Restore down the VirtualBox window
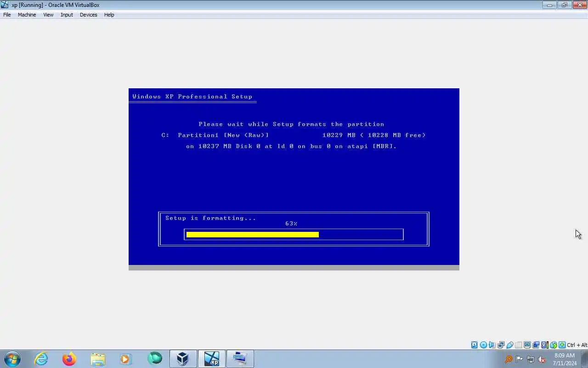This screenshot has width=588, height=368. click(x=564, y=5)
